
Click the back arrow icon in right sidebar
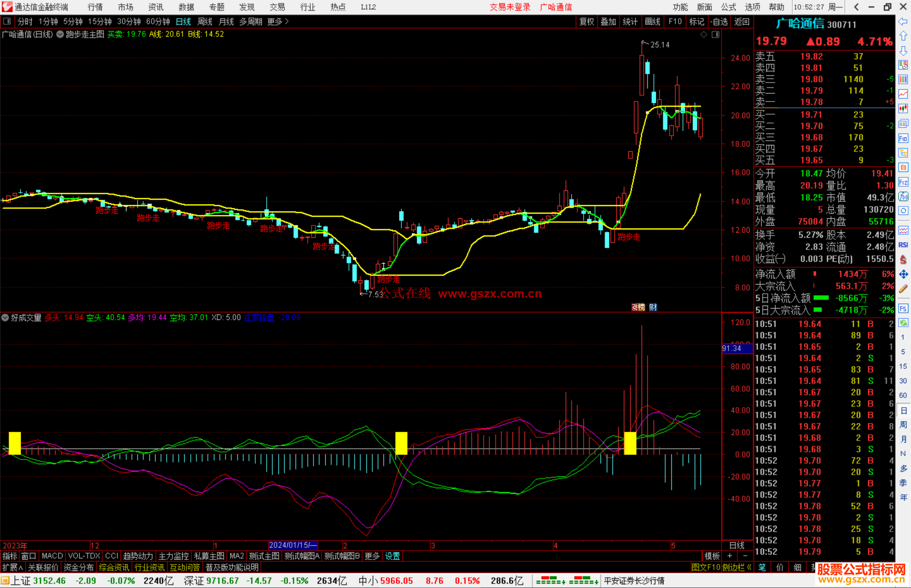click(x=903, y=21)
